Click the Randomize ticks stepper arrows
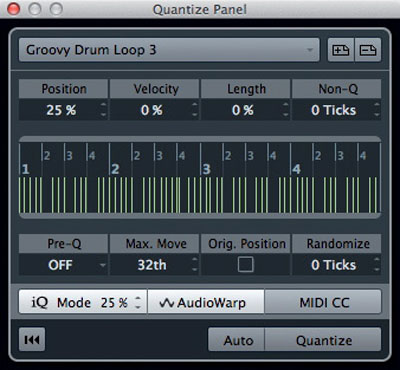 pyautogui.click(x=377, y=265)
